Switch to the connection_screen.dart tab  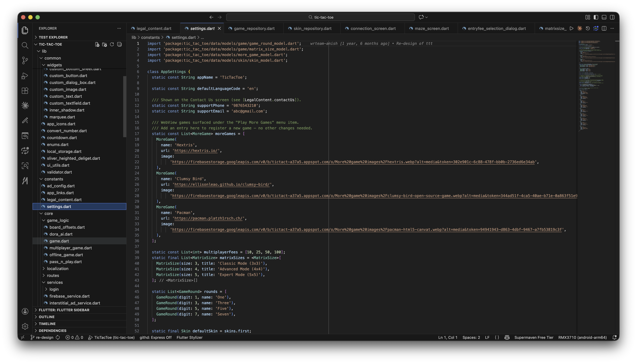click(373, 29)
